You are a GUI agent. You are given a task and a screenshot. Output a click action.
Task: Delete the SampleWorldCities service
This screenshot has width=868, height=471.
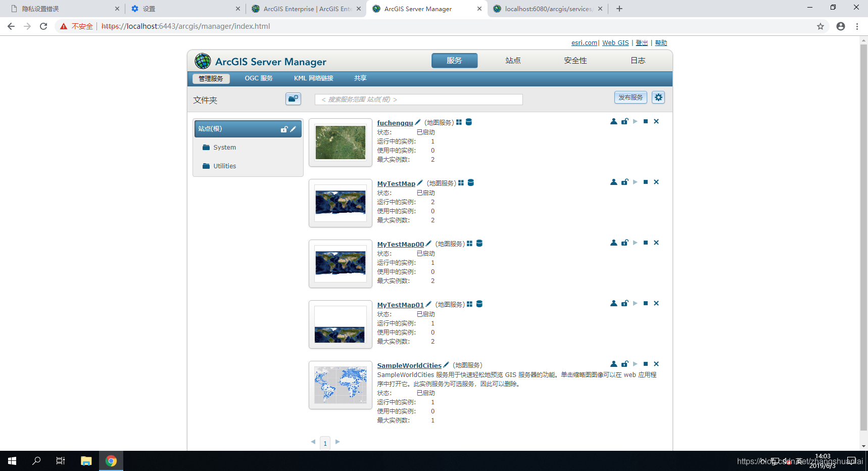click(656, 364)
